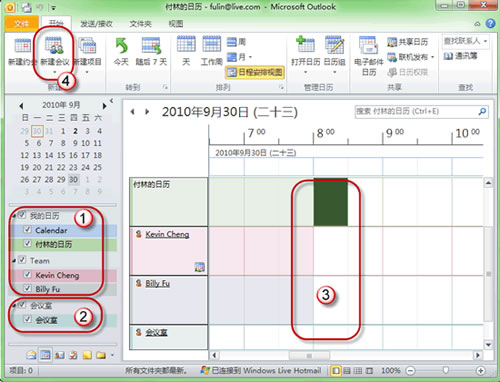
Task: Switch to Week (周) view
Action: pyautogui.click(x=236, y=42)
